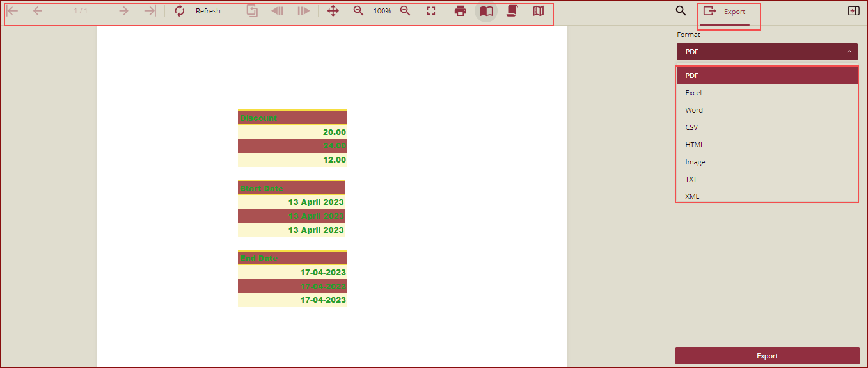
Task: Toggle the gallery map view icon
Action: [539, 11]
